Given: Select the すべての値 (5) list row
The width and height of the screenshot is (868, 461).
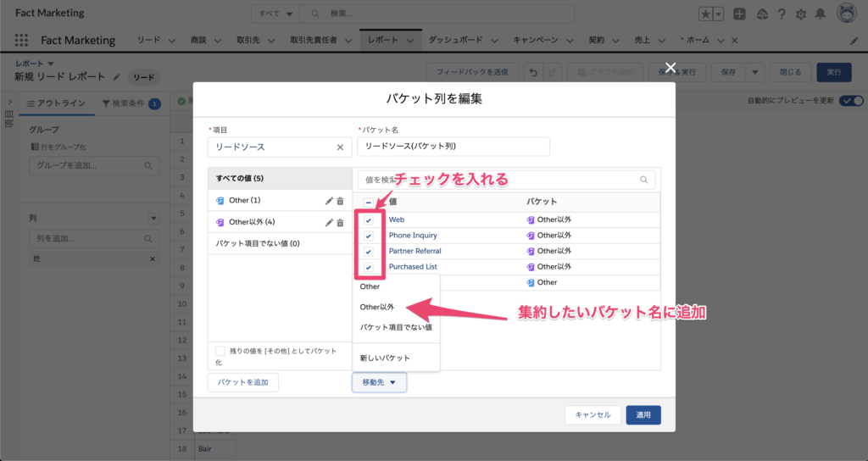Looking at the screenshot, I should click(280, 178).
